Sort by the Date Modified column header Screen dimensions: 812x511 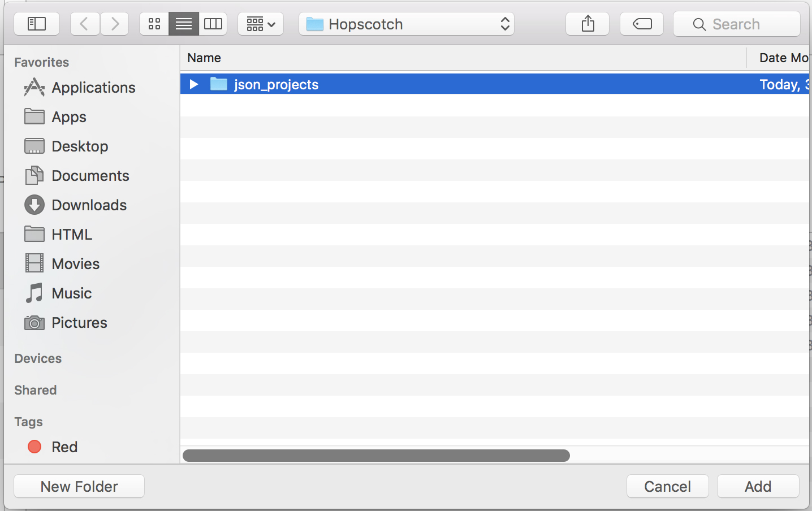tap(783, 58)
